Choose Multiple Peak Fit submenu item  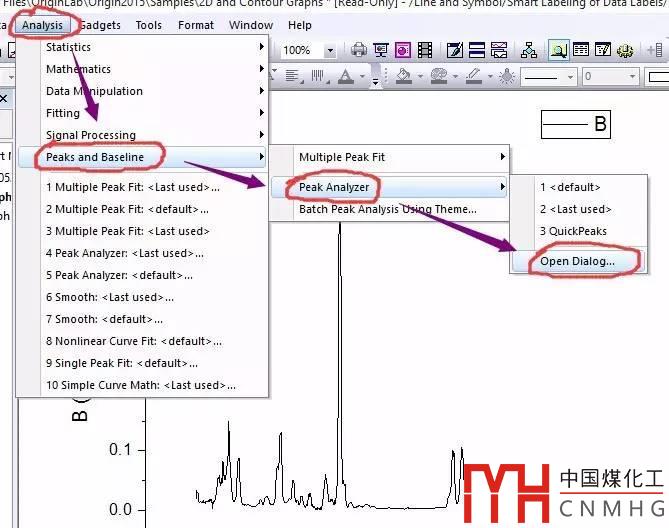pos(390,157)
